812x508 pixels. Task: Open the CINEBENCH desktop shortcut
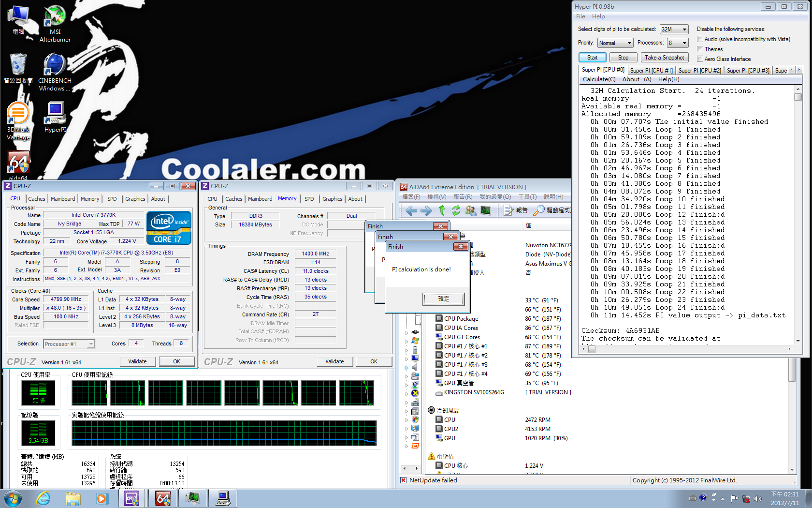point(55,73)
